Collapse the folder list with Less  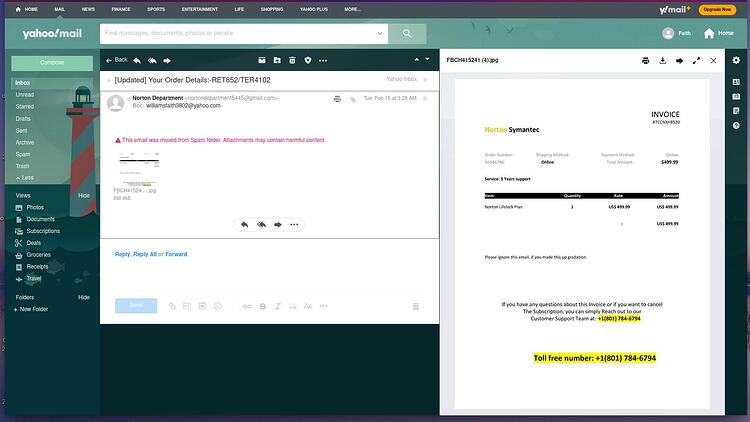pos(24,178)
